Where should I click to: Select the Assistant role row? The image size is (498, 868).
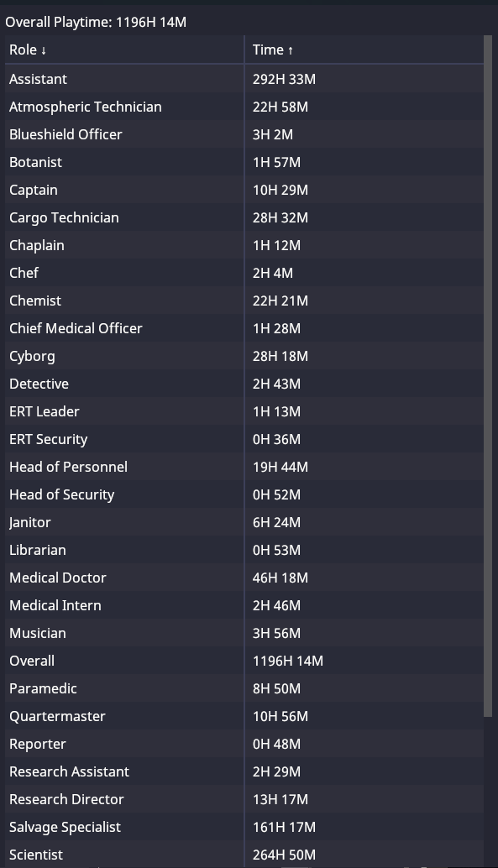pyautogui.click(x=244, y=79)
